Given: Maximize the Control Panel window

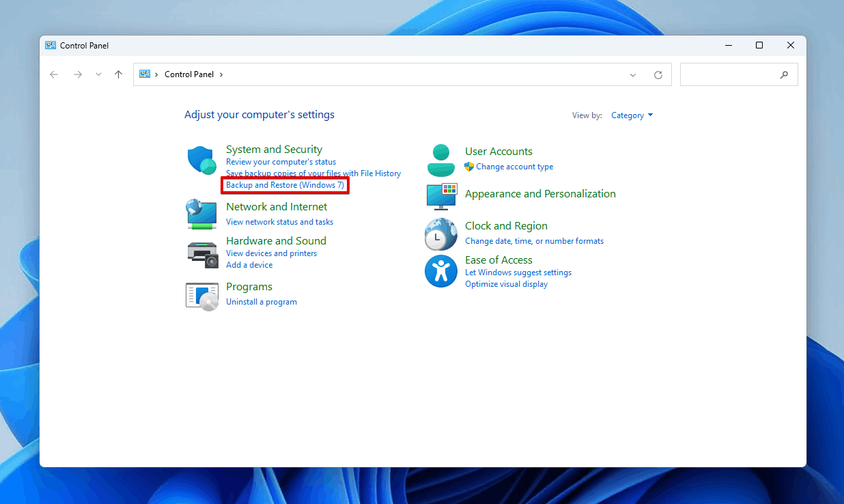Looking at the screenshot, I should 759,45.
